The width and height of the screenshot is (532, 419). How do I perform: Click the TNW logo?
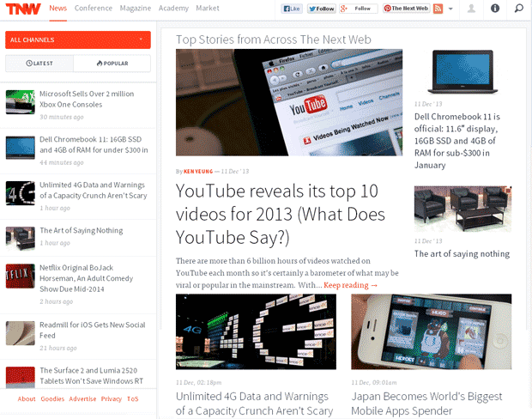point(23,9)
